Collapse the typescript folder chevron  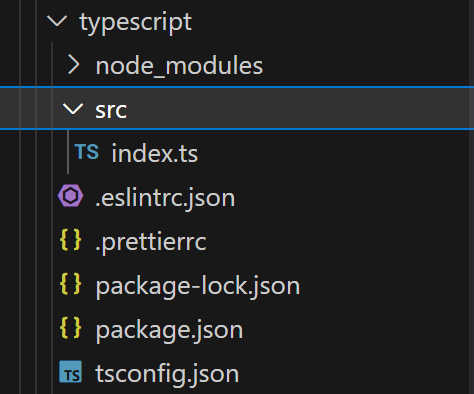point(57,21)
